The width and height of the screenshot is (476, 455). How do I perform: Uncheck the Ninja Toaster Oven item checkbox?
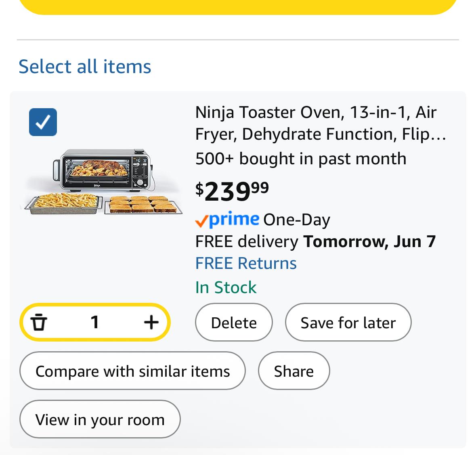point(43,122)
